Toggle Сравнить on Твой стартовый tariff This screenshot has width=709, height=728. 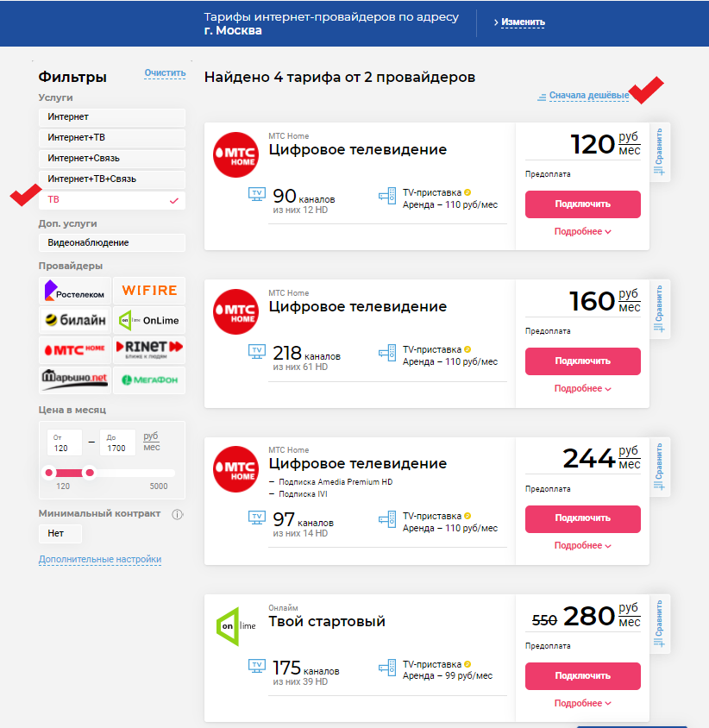click(x=659, y=624)
